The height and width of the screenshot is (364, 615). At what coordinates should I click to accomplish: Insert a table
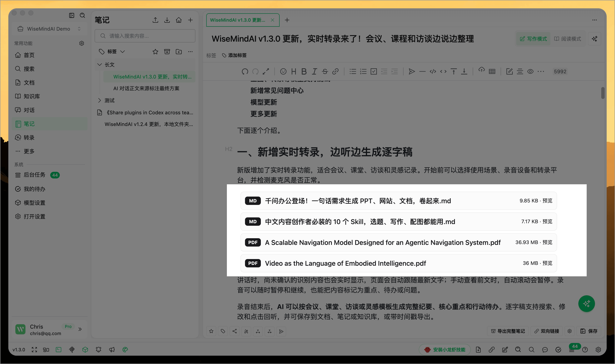pos(492,71)
